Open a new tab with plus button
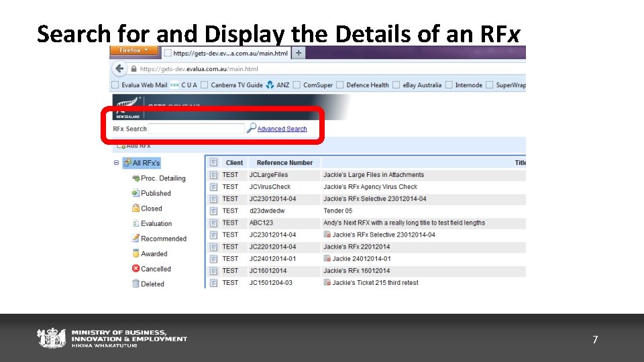The height and width of the screenshot is (362, 644). [x=299, y=53]
